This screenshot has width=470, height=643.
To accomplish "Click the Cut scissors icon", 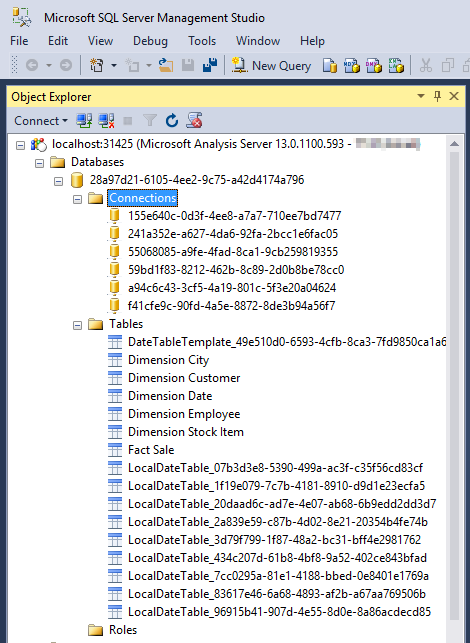I will tap(426, 66).
